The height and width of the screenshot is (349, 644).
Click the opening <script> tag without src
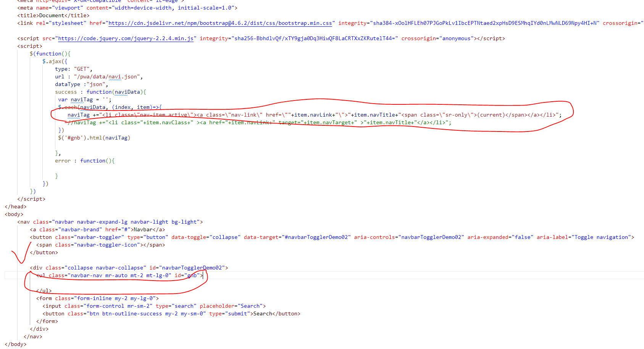(x=30, y=46)
